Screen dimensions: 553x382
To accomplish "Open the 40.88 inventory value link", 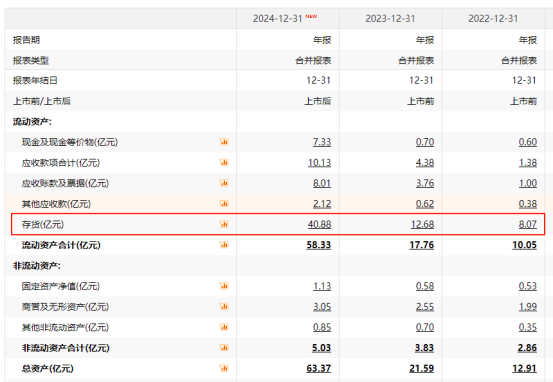I will (319, 224).
